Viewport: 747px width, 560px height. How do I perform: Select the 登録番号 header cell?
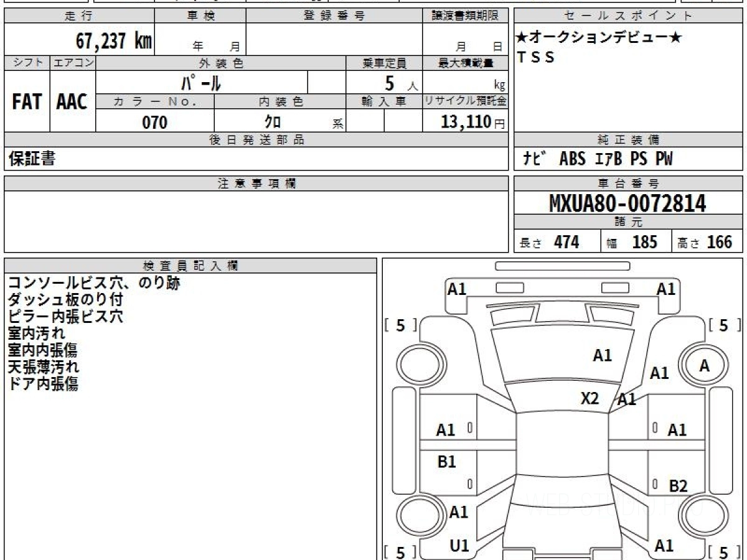(334, 16)
